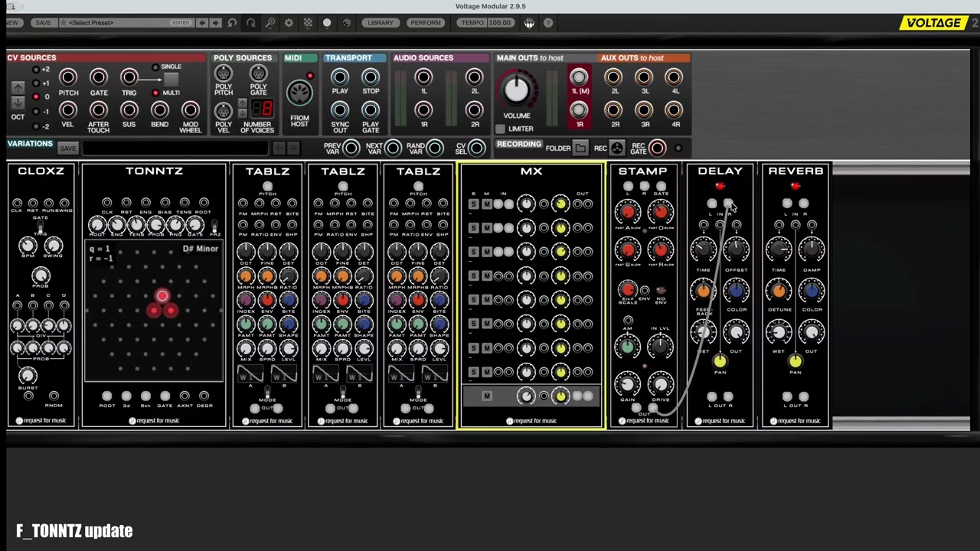Click the REC tape reel button

617,148
